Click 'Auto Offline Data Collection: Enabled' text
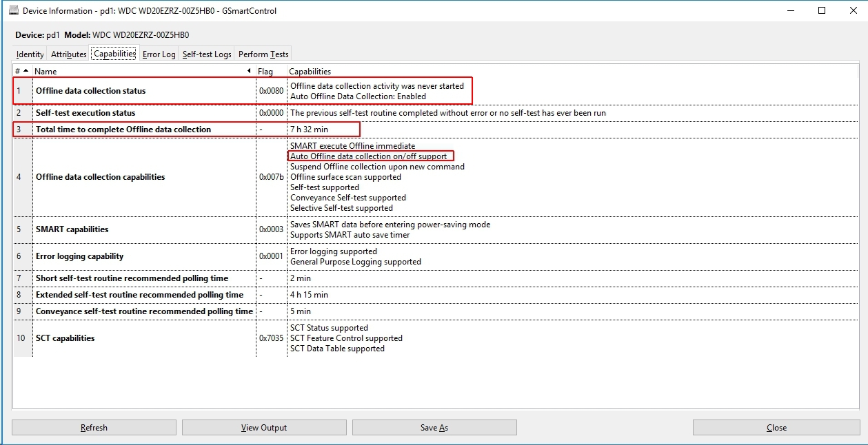The width and height of the screenshot is (868, 445). pos(358,96)
